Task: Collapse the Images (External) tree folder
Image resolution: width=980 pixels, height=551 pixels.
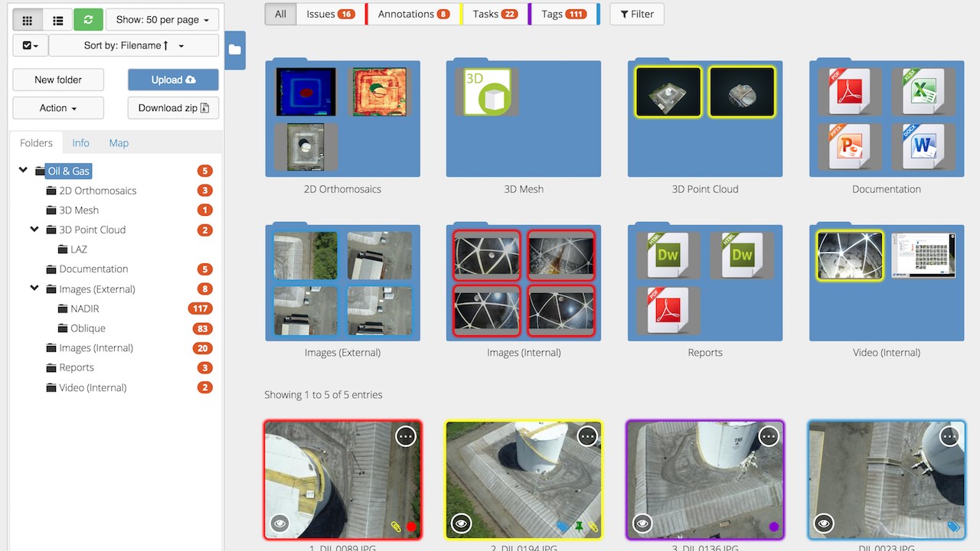Action: [34, 289]
